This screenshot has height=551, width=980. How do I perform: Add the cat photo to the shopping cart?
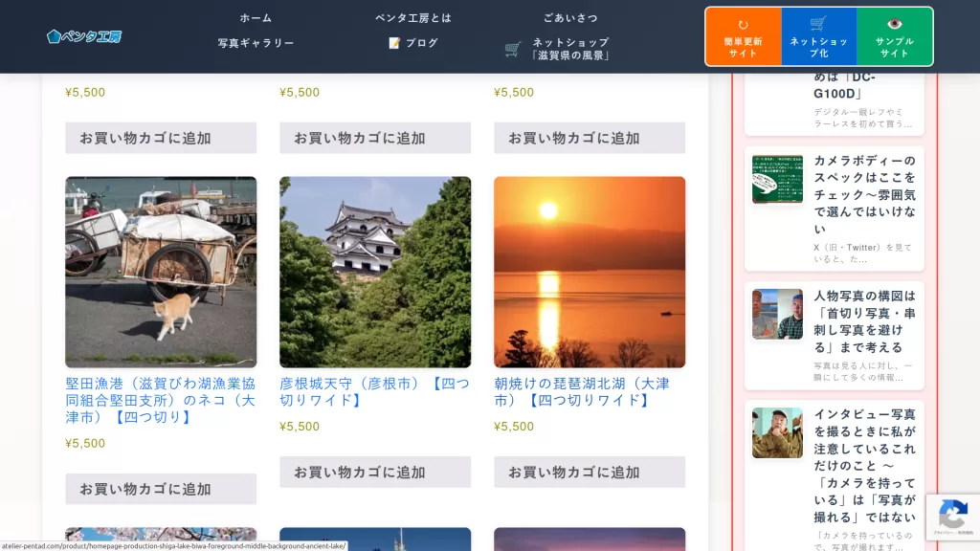160,489
